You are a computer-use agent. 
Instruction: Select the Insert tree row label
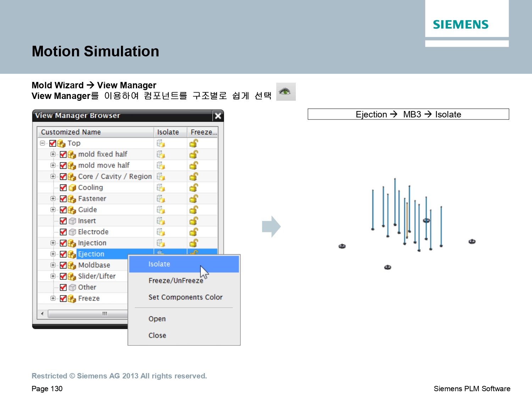[x=87, y=221]
